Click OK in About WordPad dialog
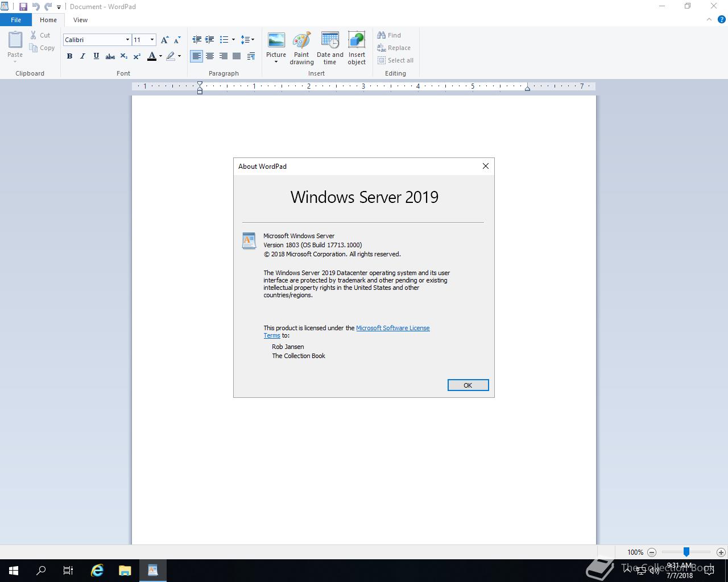Screen dimensions: 728x582 [x=468, y=385]
